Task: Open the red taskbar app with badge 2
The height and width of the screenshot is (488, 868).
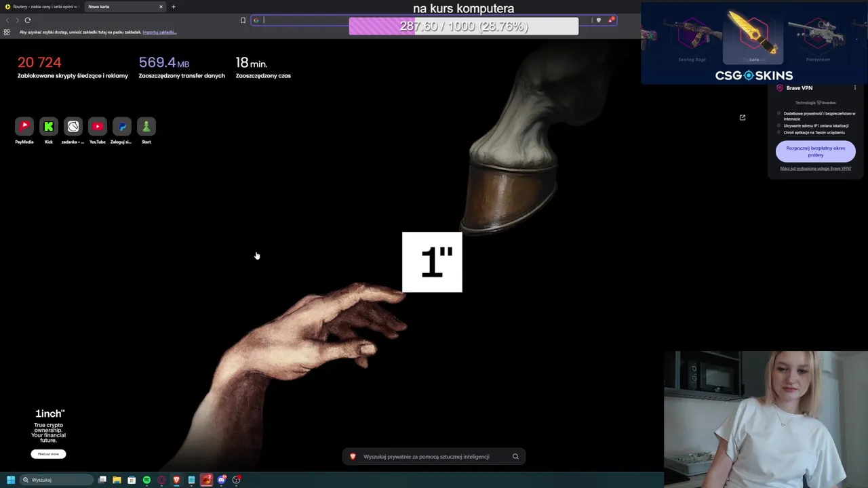Action: pyautogui.click(x=206, y=480)
